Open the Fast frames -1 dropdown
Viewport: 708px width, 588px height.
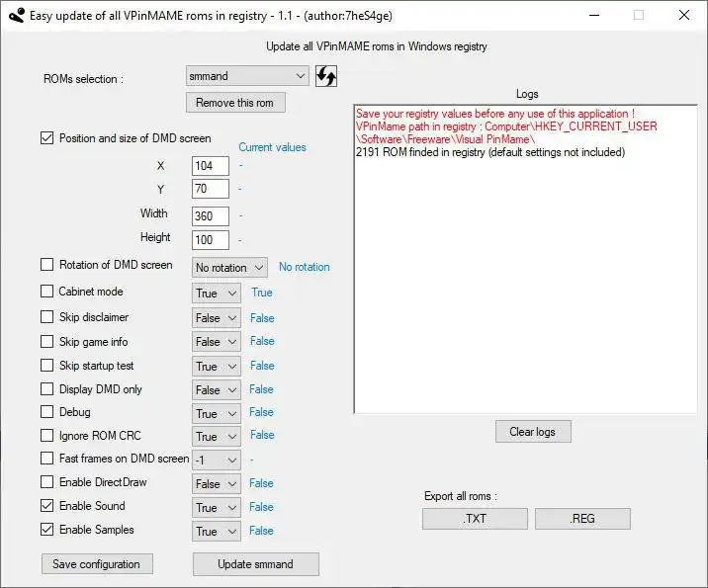pyautogui.click(x=217, y=460)
